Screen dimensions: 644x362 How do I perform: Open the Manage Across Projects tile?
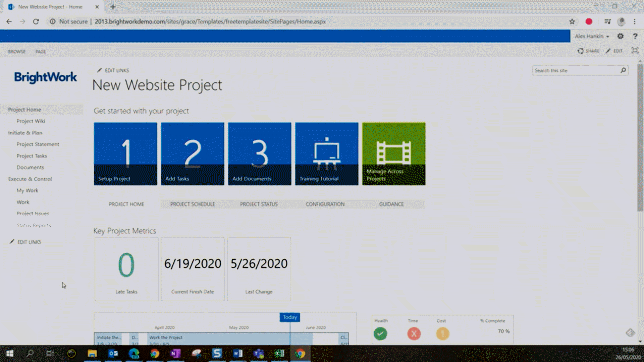pyautogui.click(x=393, y=154)
